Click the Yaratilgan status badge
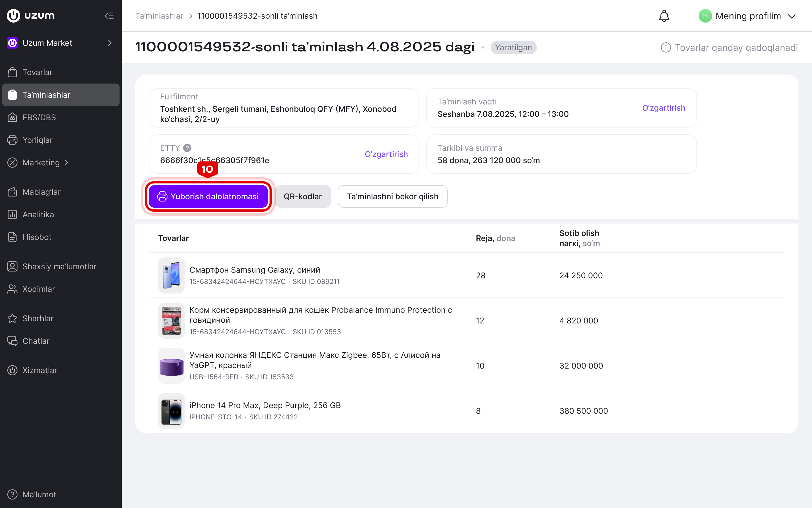 click(x=513, y=47)
